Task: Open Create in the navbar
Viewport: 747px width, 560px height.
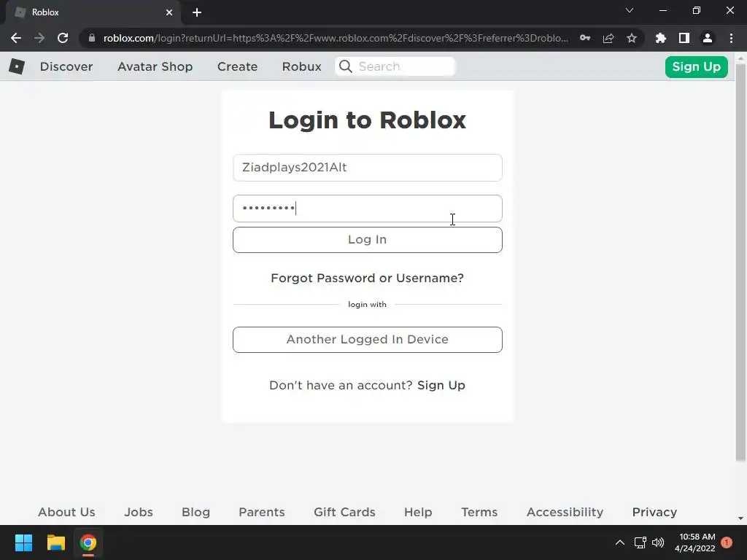Action: click(237, 66)
